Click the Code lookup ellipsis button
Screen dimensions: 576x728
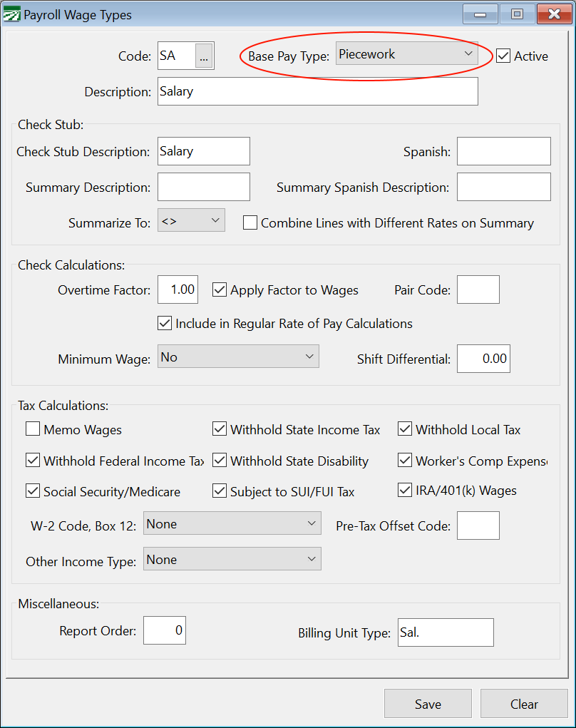tap(204, 56)
